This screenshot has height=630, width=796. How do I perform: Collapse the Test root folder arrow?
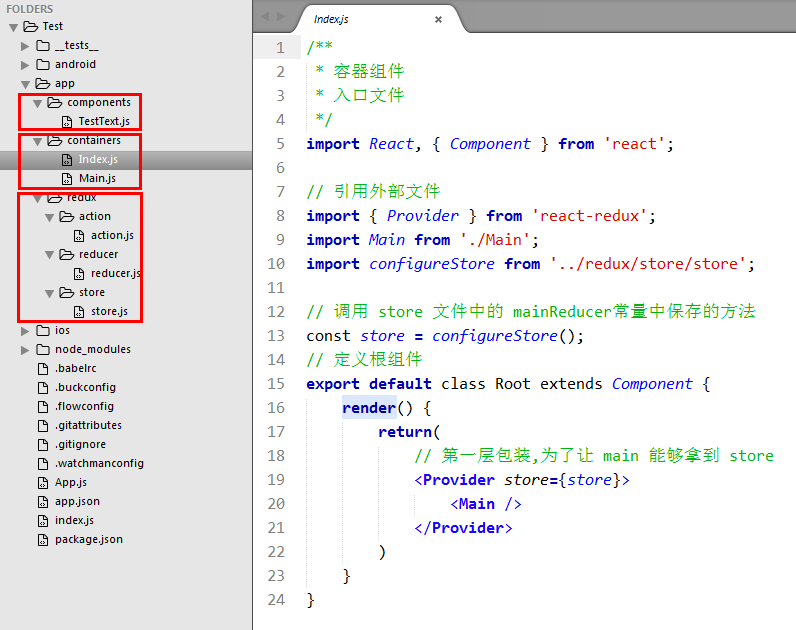pyautogui.click(x=14, y=27)
